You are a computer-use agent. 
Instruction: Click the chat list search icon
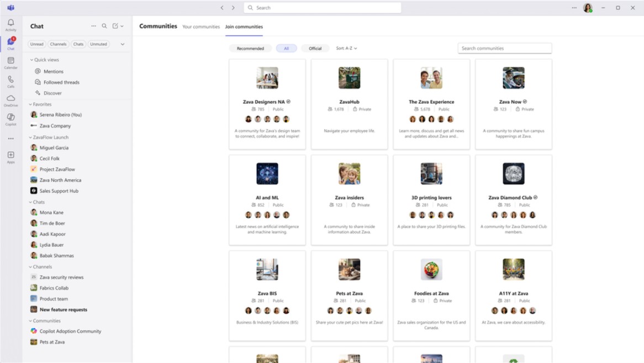[104, 26]
